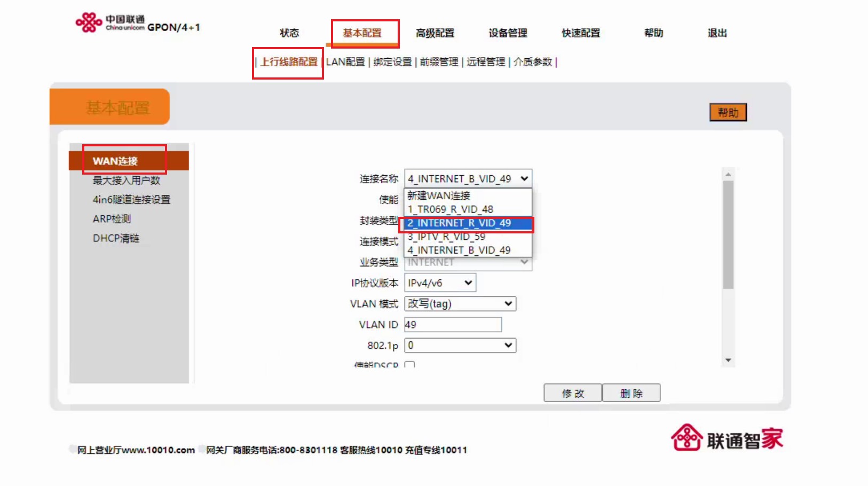
Task: Click the orange 帮助 button
Action: (728, 112)
